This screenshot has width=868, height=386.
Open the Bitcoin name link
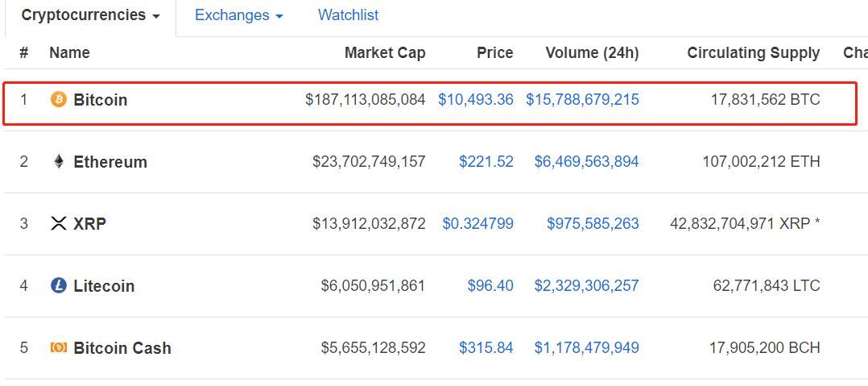(100, 100)
